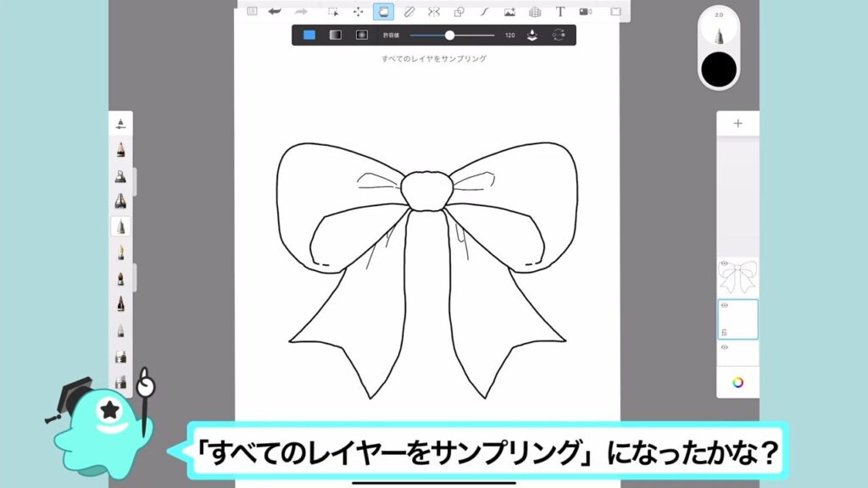Image resolution: width=868 pixels, height=488 pixels.
Task: Activate the transform move tool
Action: pos(358,12)
